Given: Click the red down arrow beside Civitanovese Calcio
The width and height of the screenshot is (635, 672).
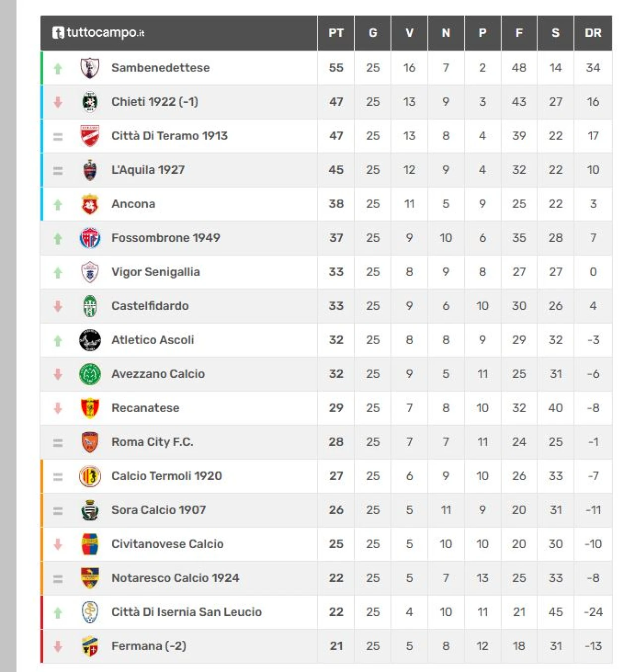Looking at the screenshot, I should (58, 544).
